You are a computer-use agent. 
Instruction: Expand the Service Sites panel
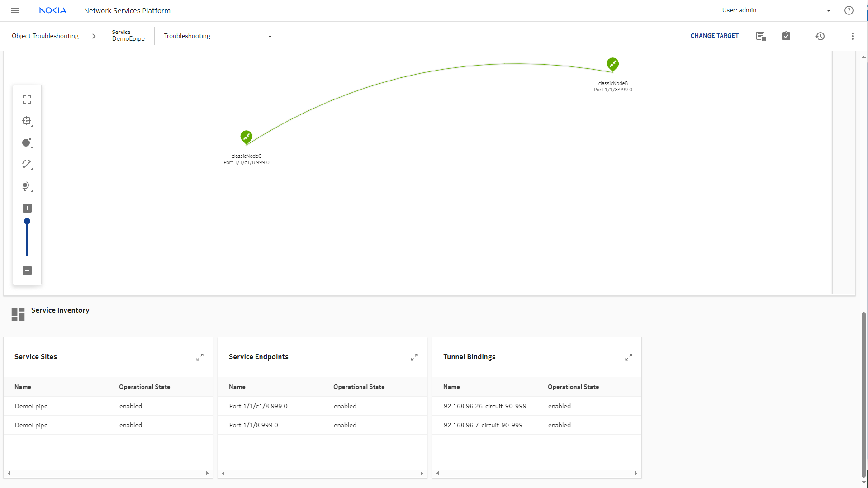pyautogui.click(x=200, y=357)
